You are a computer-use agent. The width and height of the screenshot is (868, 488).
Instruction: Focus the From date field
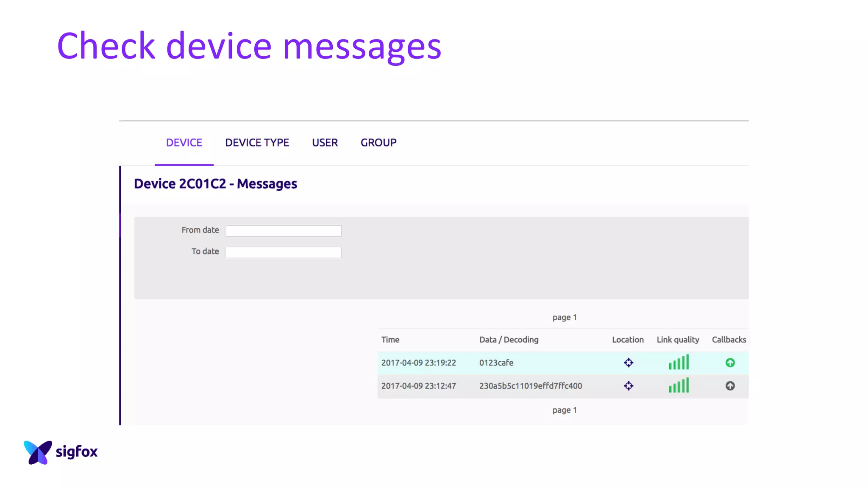[284, 231]
